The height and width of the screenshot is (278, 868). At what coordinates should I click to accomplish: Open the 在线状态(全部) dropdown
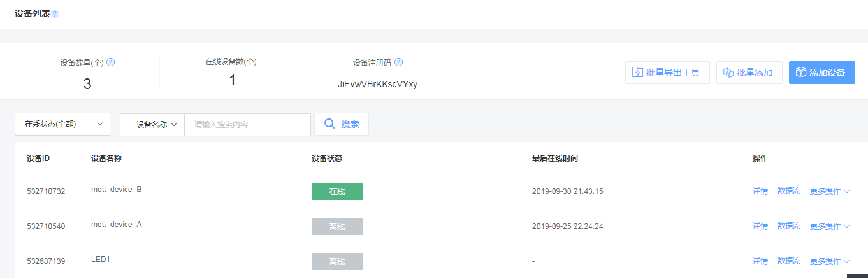click(62, 124)
